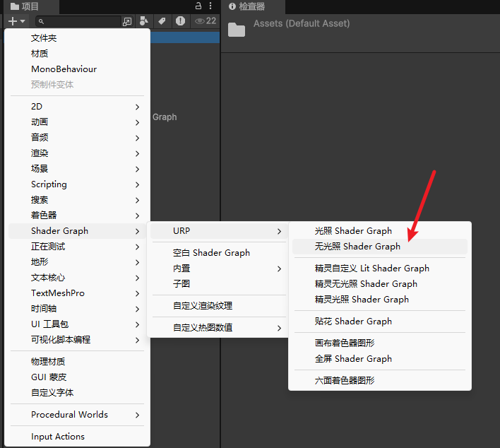Choose 自定义字体 from the menu
500x448 pixels.
77,393
